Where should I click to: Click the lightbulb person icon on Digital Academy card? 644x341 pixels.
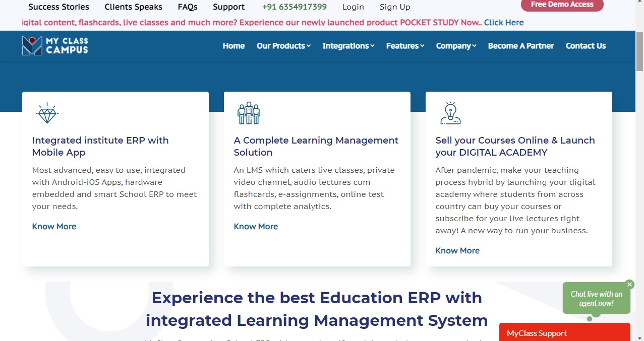(x=450, y=113)
